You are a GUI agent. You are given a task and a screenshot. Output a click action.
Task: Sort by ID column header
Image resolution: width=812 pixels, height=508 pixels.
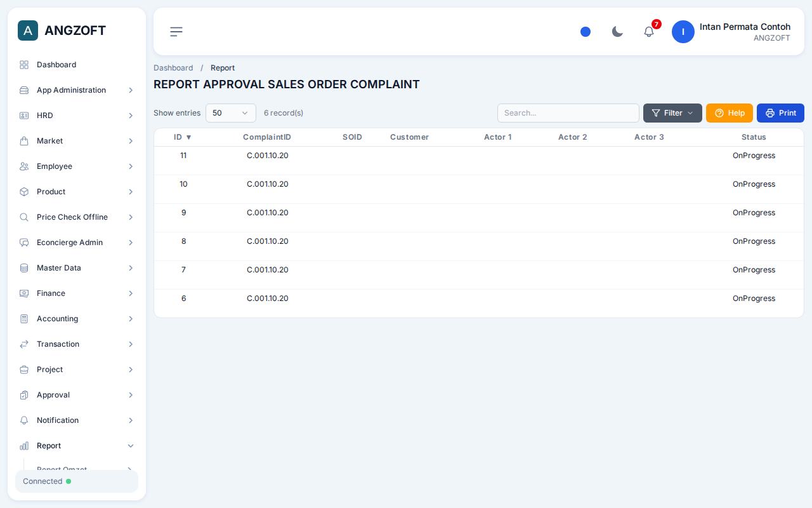[x=183, y=137]
